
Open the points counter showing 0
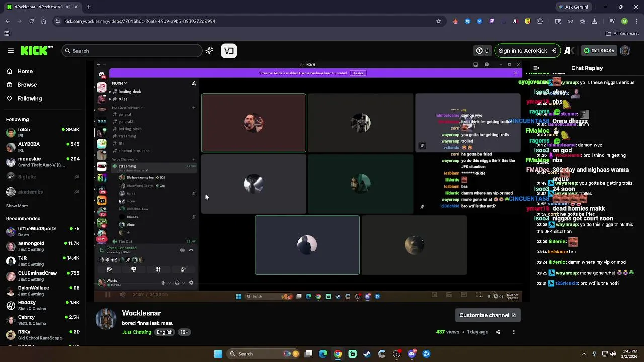tap(482, 51)
